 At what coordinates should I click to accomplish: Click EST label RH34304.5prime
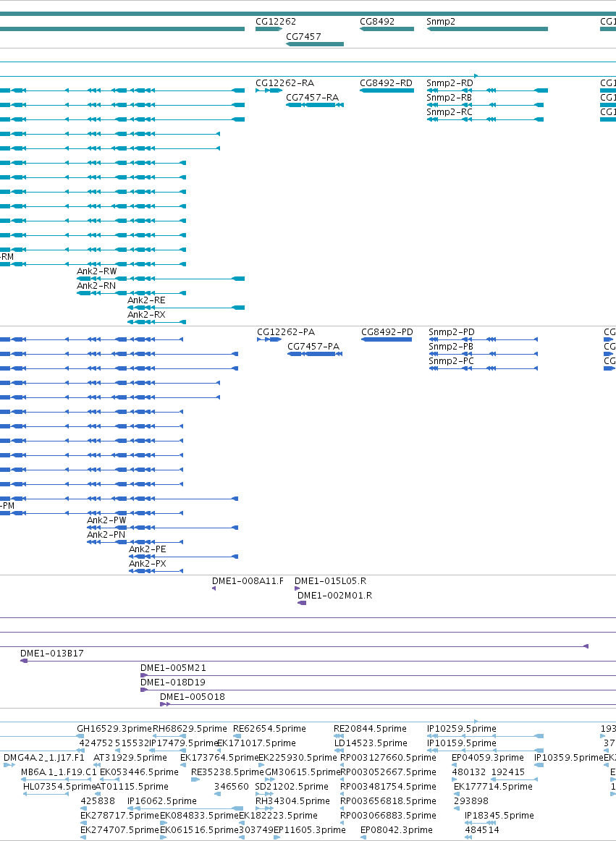pyautogui.click(x=292, y=800)
